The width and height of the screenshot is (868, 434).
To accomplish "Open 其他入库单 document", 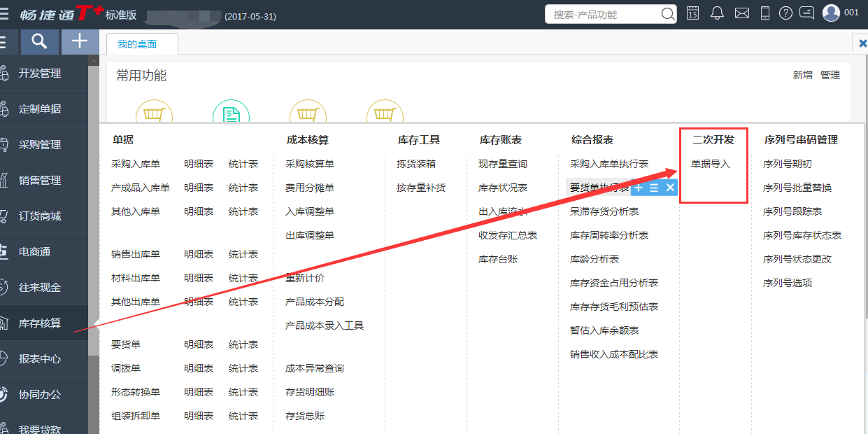I will pos(136,211).
